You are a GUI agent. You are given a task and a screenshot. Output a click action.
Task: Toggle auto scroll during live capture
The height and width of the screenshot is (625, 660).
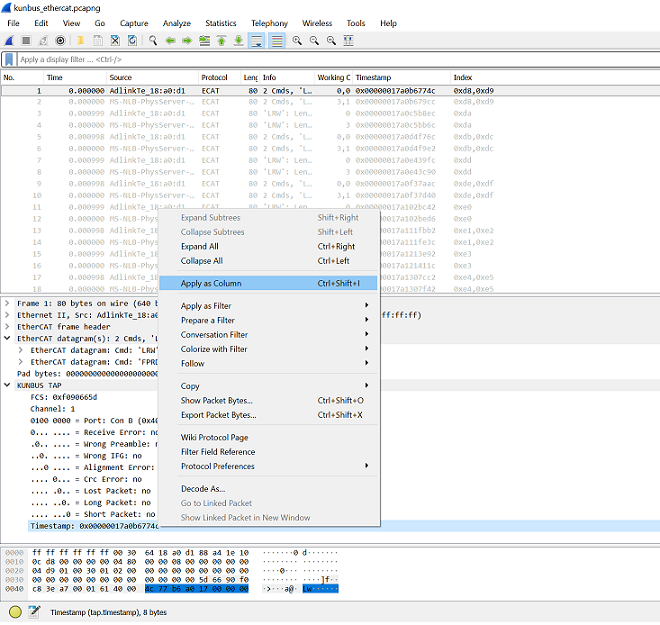[256, 41]
